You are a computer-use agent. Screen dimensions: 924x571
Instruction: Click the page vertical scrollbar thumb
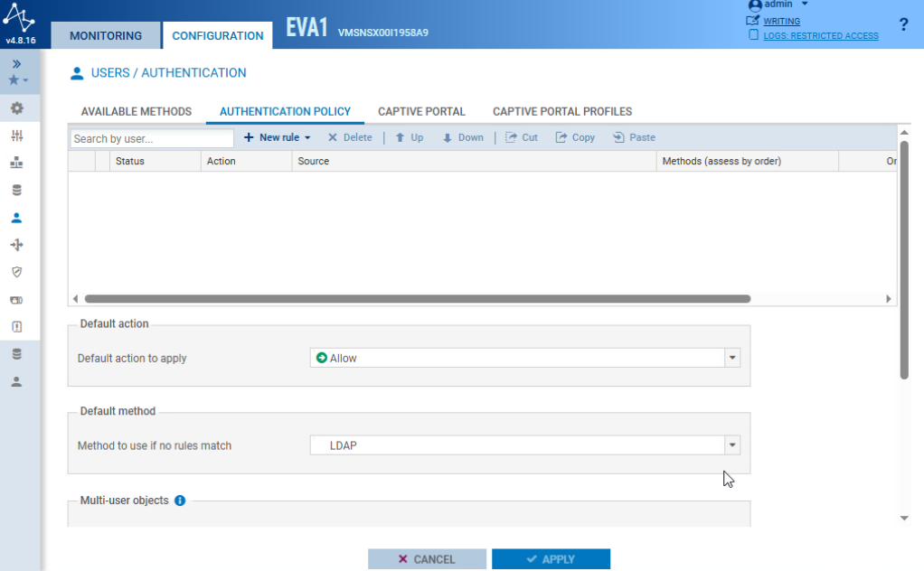tap(904, 259)
